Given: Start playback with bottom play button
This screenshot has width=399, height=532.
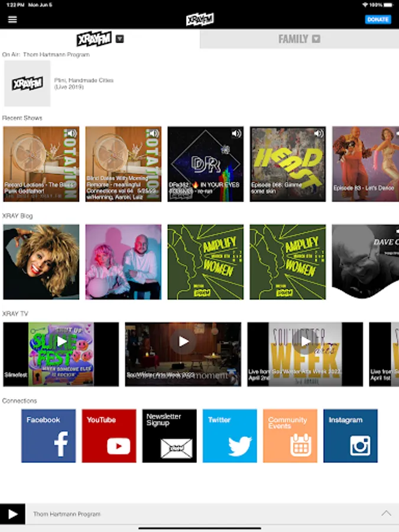Looking at the screenshot, I should click(x=12, y=514).
